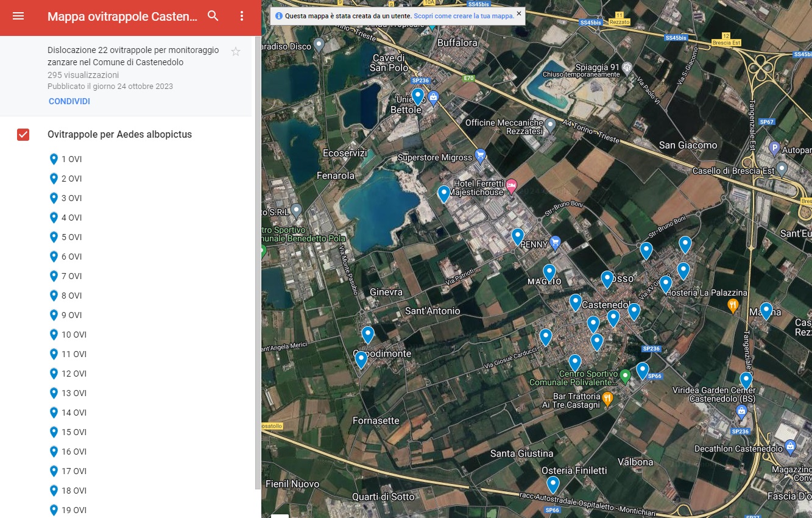This screenshot has width=812, height=518.
Task: Click the blue ovitrap pin above PENNY
Action: pos(518,236)
